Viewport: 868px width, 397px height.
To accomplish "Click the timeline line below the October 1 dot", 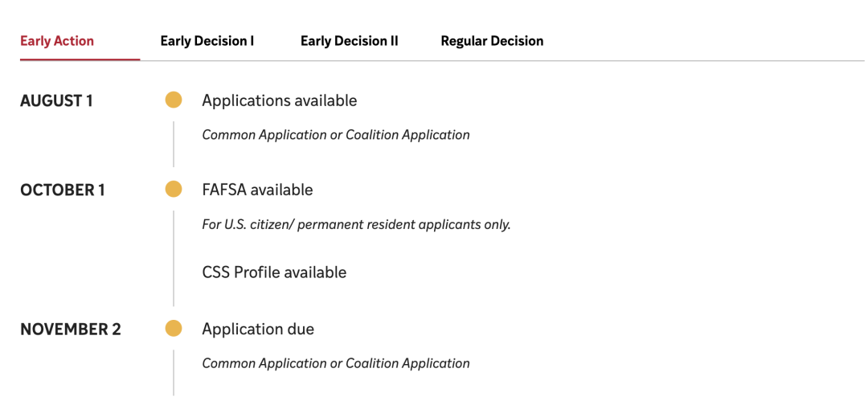I will [174, 257].
